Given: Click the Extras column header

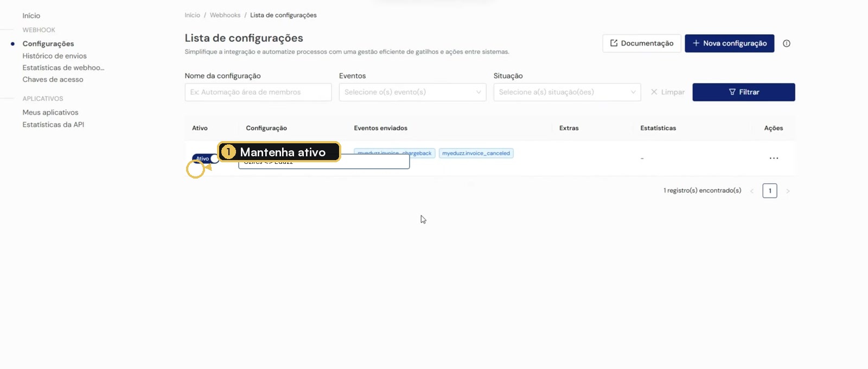Looking at the screenshot, I should click(x=569, y=128).
